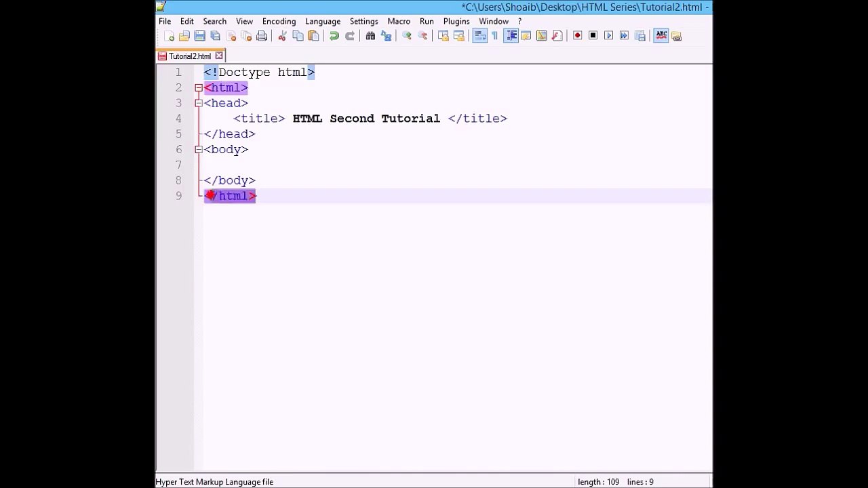Open the Encoding menu

coord(279,21)
